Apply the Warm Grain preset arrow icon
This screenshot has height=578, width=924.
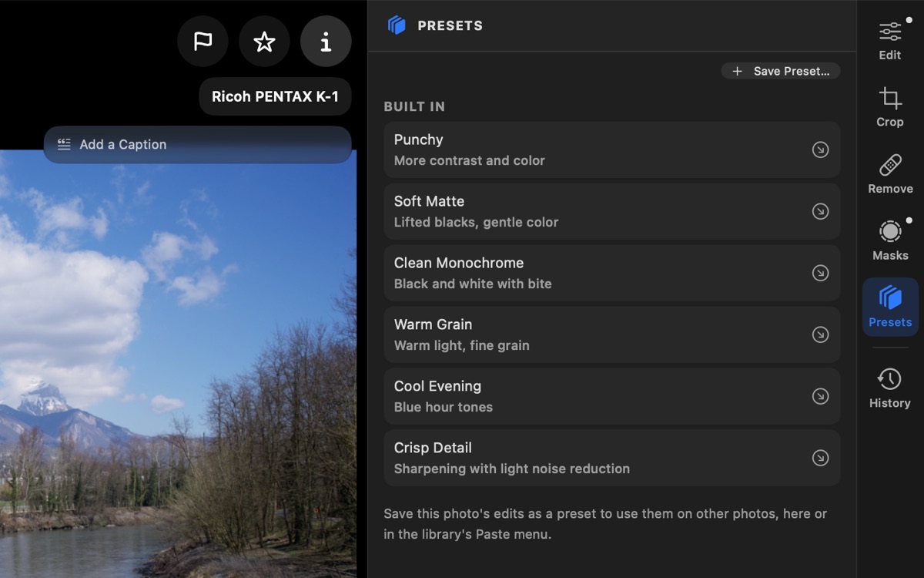[821, 334]
